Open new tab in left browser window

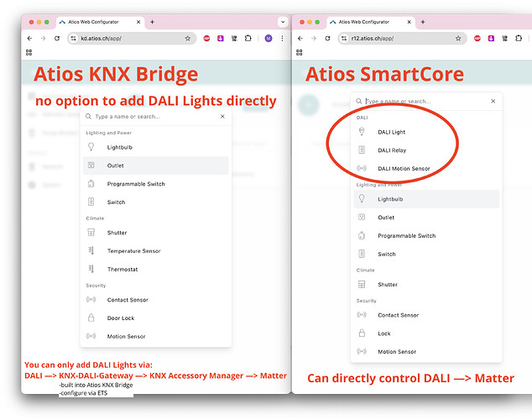click(153, 22)
